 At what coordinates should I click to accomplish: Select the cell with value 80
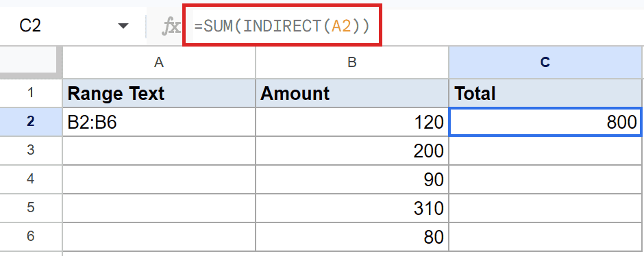pos(352,237)
